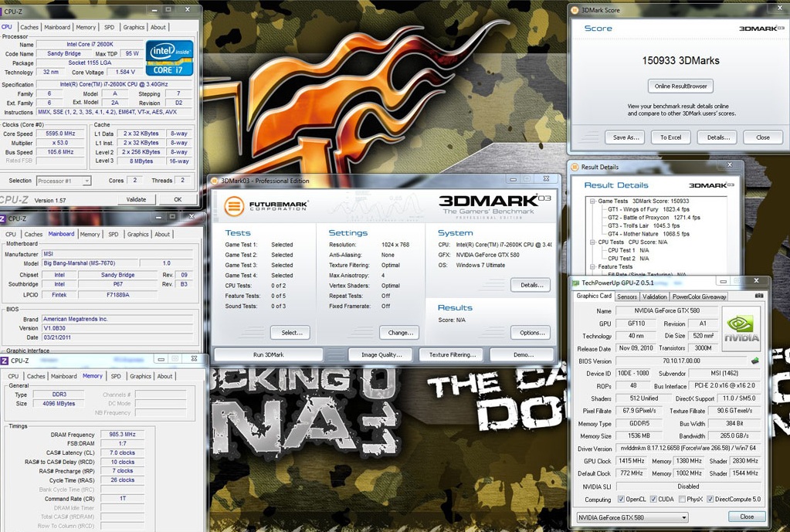Image resolution: width=790 pixels, height=532 pixels.
Task: Open the About tab in the CPU-Z processor window
Action: click(x=158, y=27)
